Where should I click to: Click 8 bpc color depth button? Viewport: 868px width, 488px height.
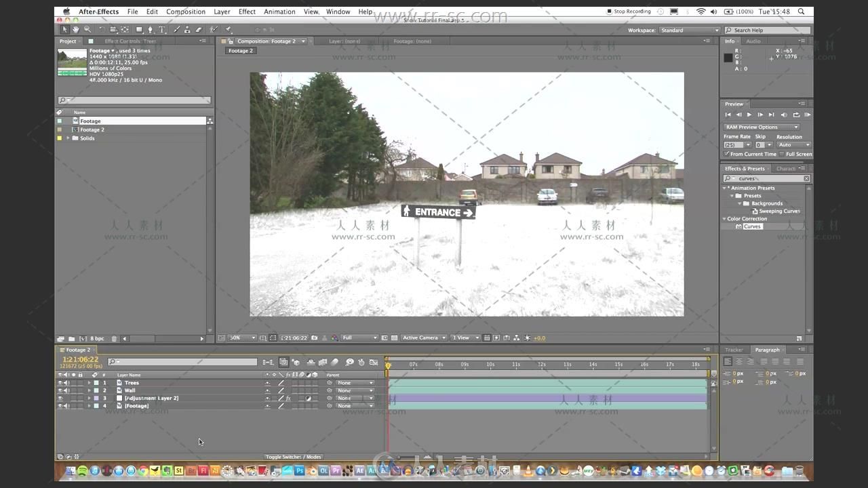pos(97,338)
